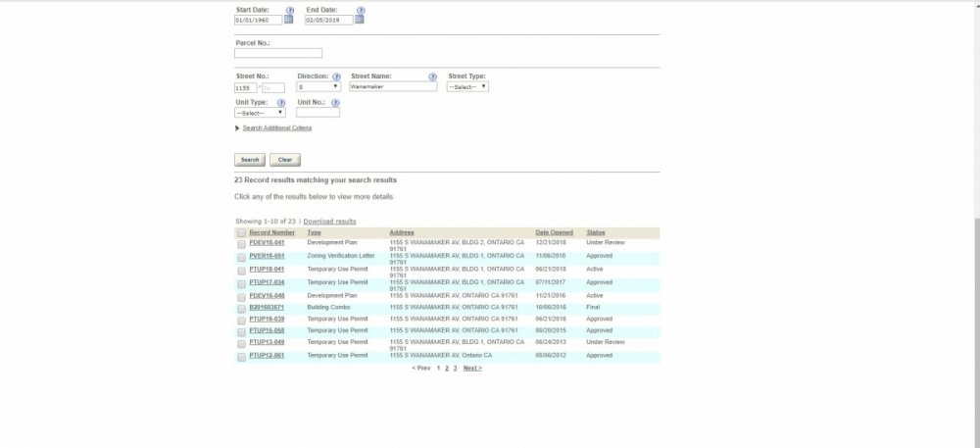Open record PVER18-051
This screenshot has width=980, height=448.
267,256
